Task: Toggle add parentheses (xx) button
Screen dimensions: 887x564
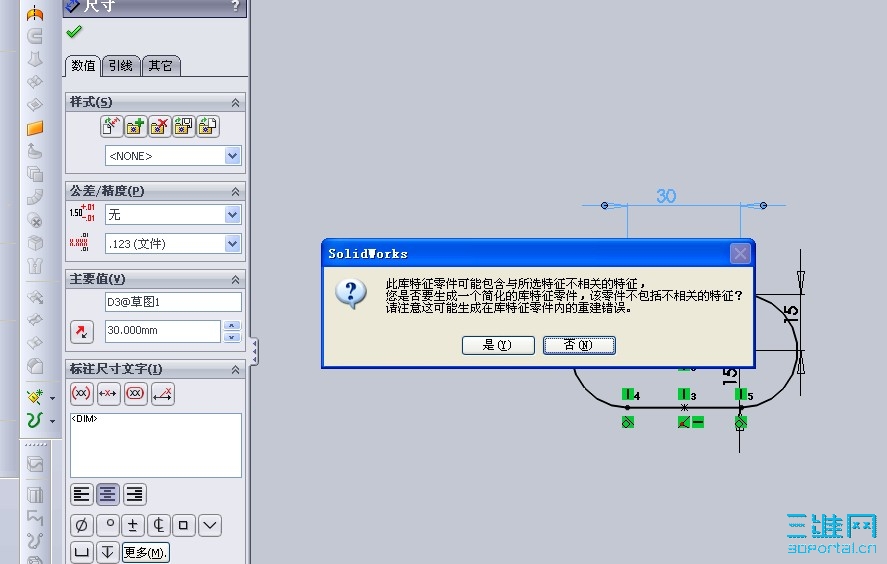Action: pos(81,393)
